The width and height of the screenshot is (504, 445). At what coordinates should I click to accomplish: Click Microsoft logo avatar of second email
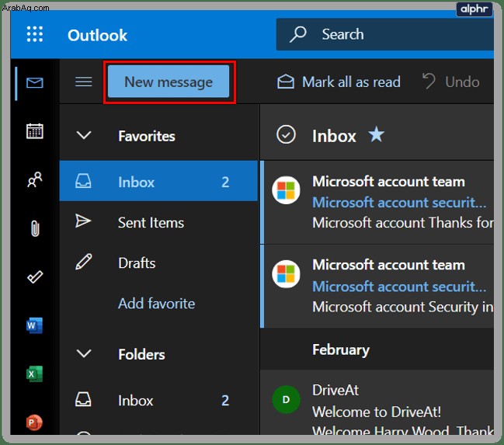point(286,274)
